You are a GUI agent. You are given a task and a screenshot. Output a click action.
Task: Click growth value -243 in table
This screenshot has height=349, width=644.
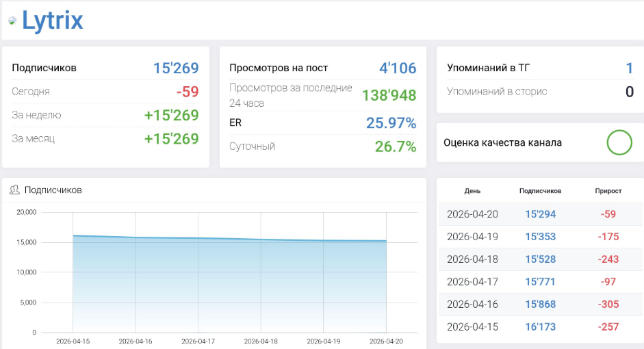pos(608,259)
